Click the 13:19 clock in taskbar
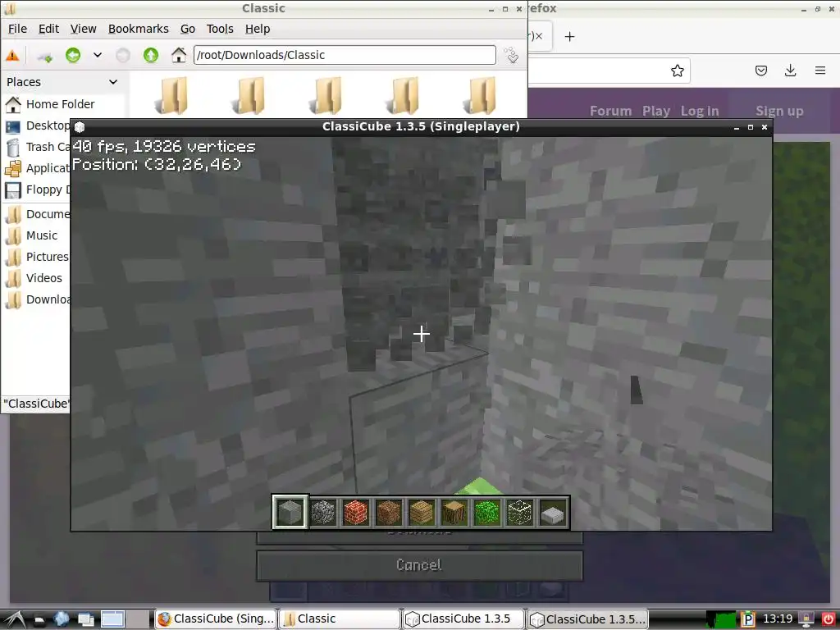Screen dimensions: 840x630 [778, 619]
